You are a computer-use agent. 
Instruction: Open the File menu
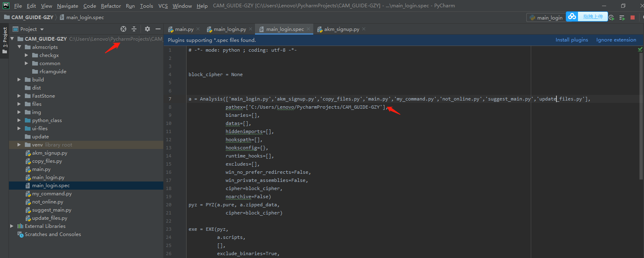pyautogui.click(x=18, y=6)
